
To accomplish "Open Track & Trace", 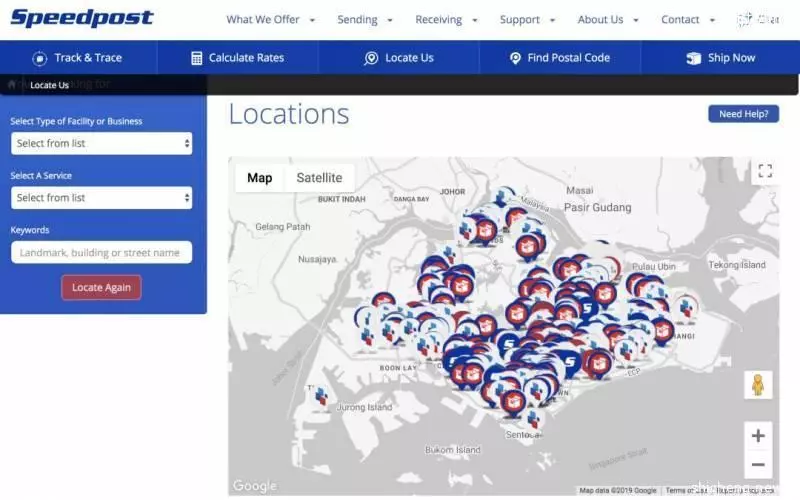I will (78, 58).
